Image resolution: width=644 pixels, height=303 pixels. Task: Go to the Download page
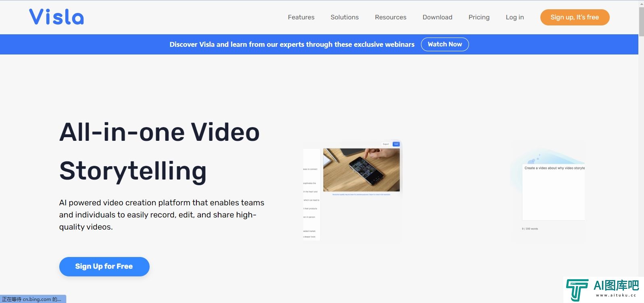pyautogui.click(x=437, y=17)
